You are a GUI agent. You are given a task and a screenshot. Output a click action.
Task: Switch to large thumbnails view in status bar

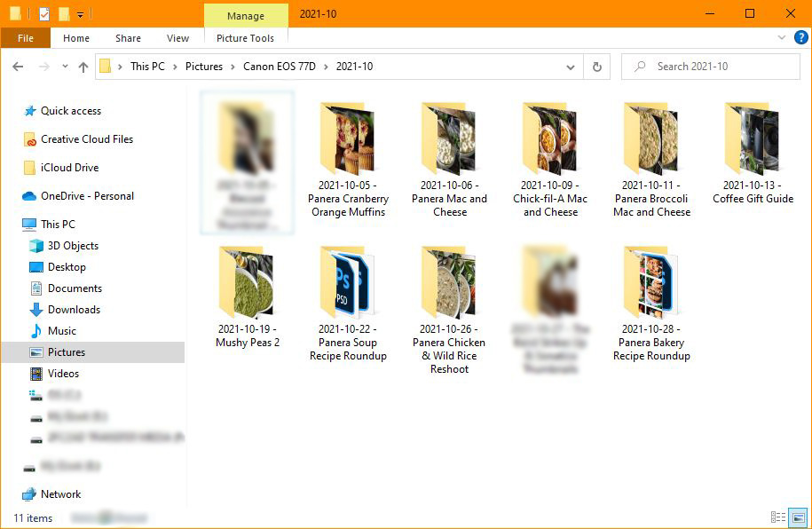(797, 517)
